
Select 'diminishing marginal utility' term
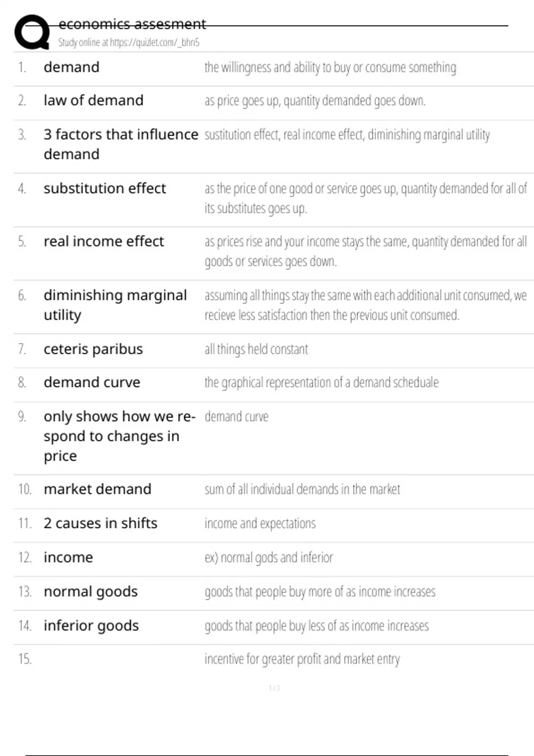(x=115, y=305)
